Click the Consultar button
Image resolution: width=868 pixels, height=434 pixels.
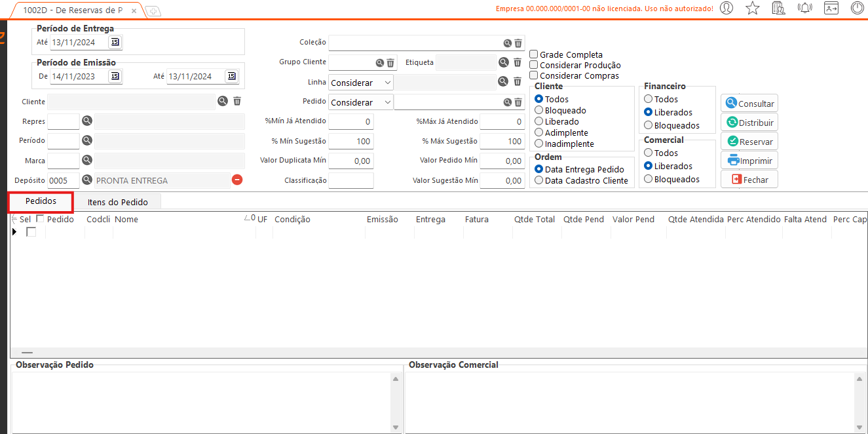[x=749, y=104]
